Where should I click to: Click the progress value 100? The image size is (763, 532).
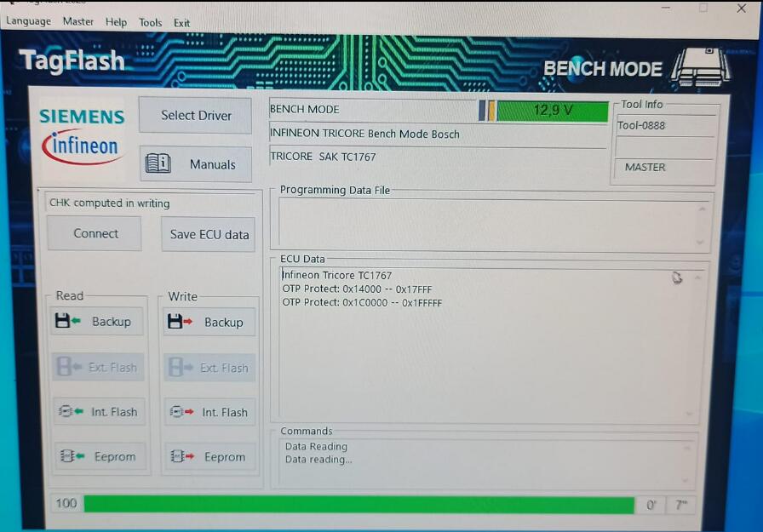66,503
